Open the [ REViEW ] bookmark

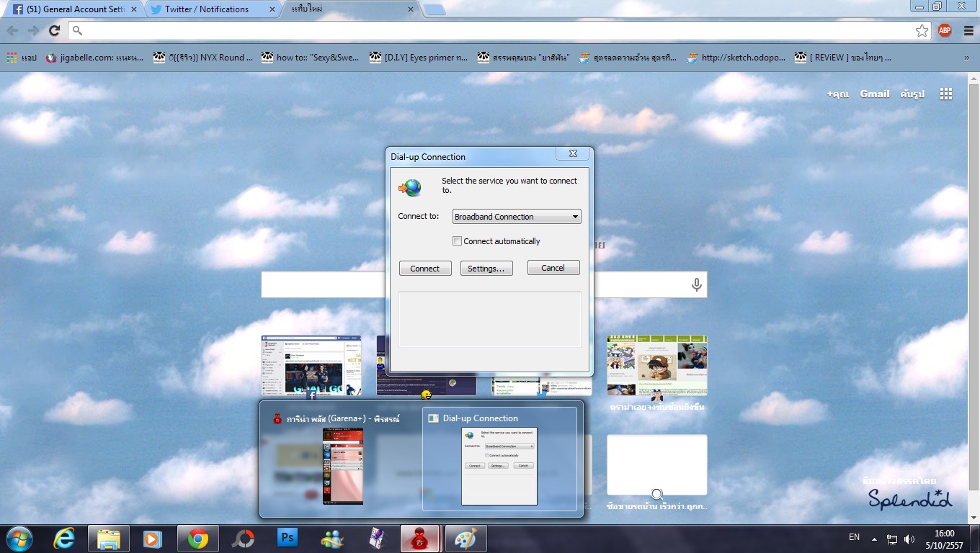[x=843, y=58]
